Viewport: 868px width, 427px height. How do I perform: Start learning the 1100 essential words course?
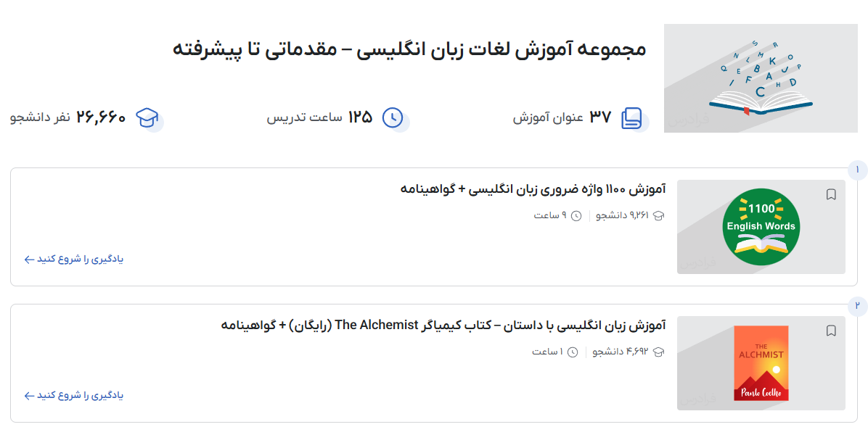(74, 259)
